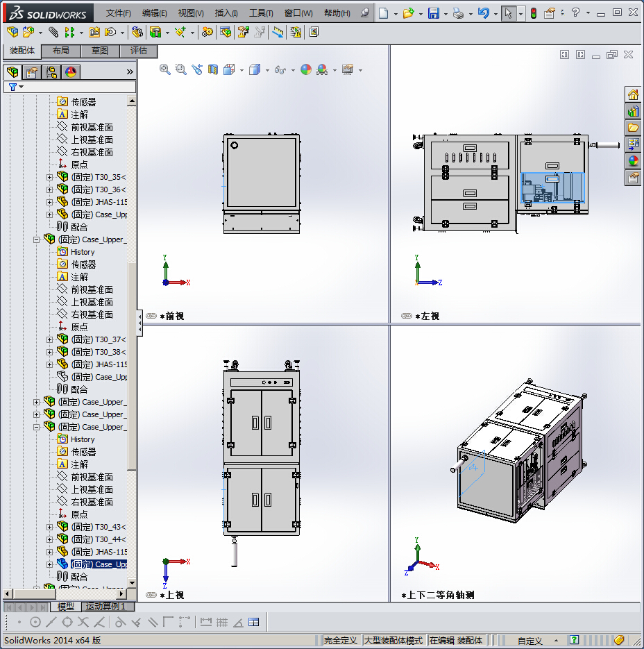Click the status bar help question icon
This screenshot has height=649, width=644.
[574, 640]
